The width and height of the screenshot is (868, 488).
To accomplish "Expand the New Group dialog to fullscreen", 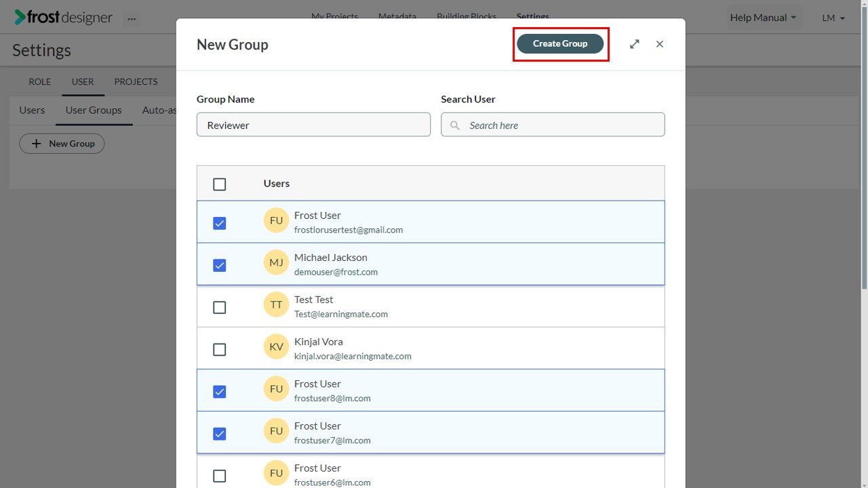I will click(x=635, y=44).
